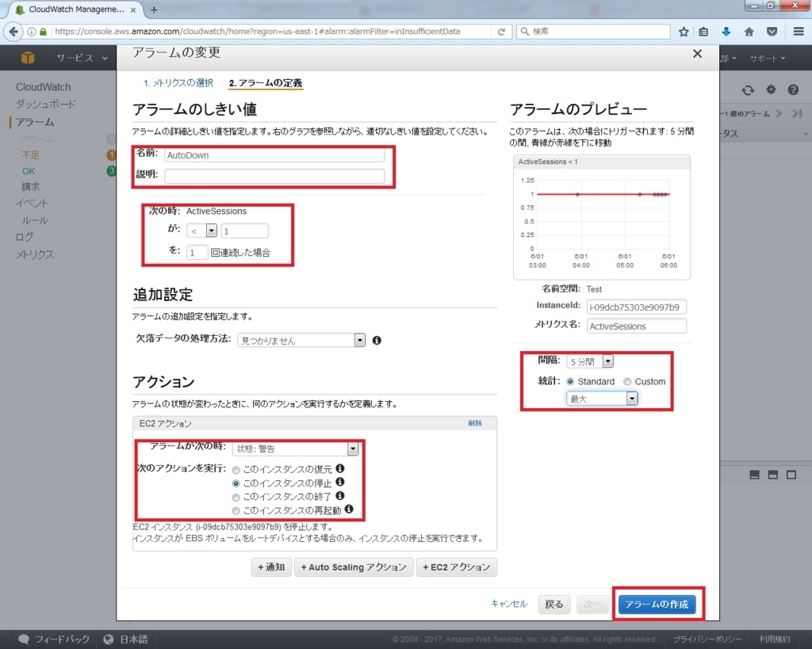
Task: Open the missing data handling dropdown
Action: (301, 340)
